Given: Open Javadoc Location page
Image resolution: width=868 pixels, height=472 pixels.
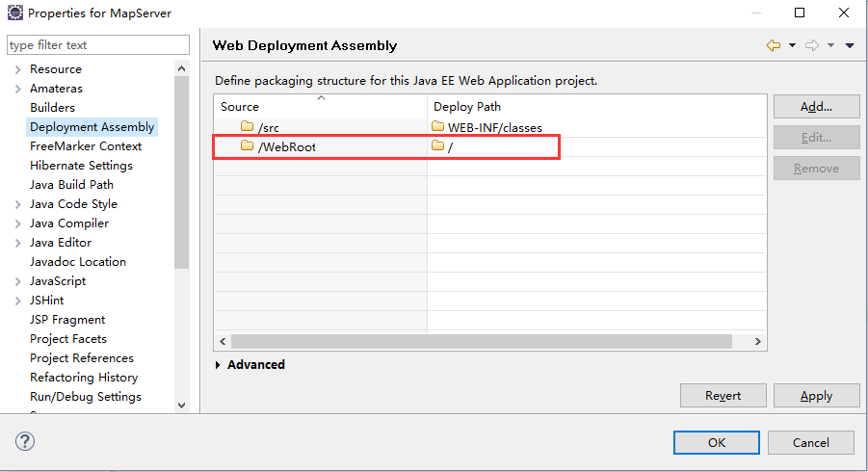Looking at the screenshot, I should (x=78, y=262).
